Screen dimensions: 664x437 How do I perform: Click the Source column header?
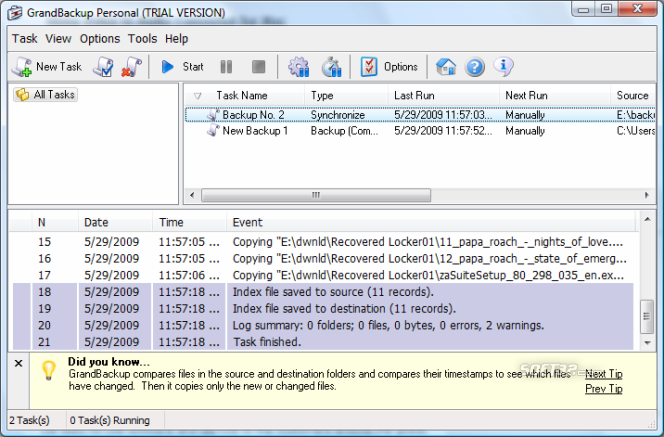pyautogui.click(x=632, y=95)
